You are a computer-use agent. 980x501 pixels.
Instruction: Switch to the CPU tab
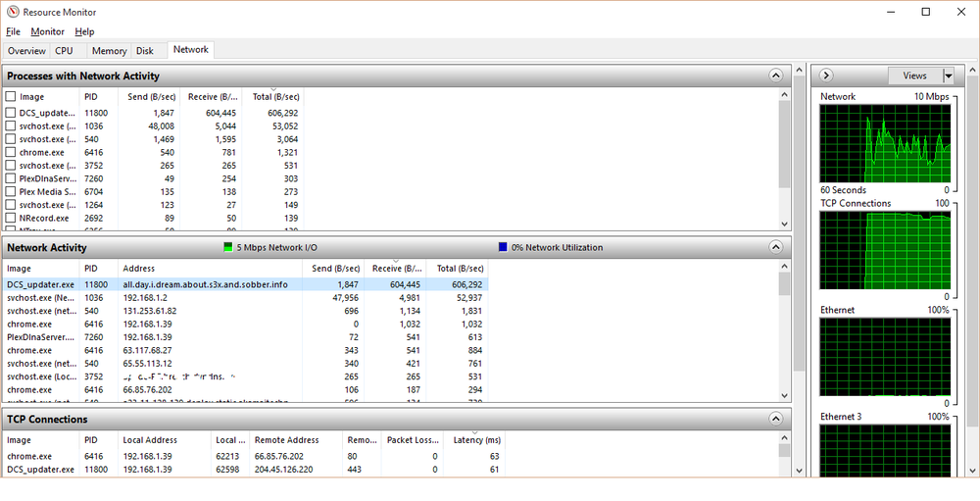point(64,51)
